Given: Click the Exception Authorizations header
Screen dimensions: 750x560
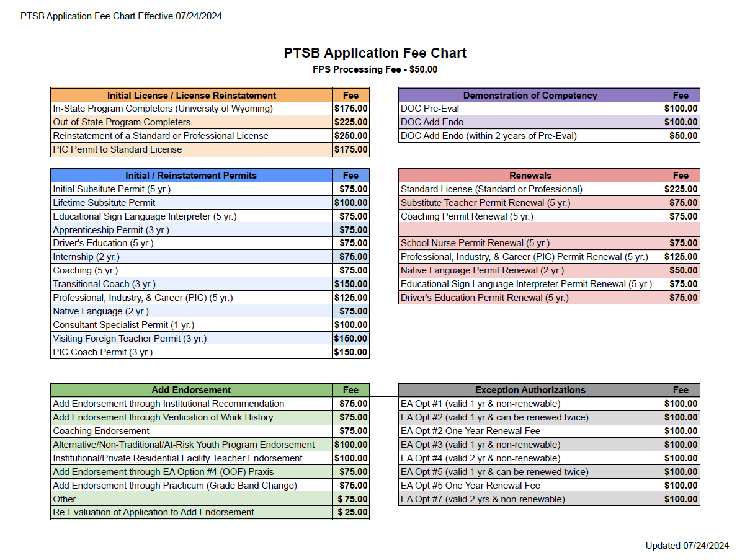Looking at the screenshot, I should 530,390.
